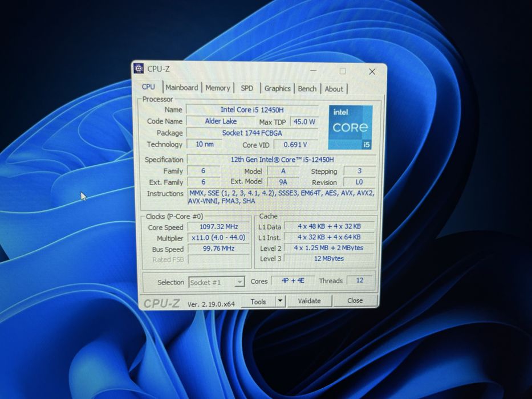The image size is (532, 399).
Task: Click the 'L0' Revision value
Action: tap(359, 182)
